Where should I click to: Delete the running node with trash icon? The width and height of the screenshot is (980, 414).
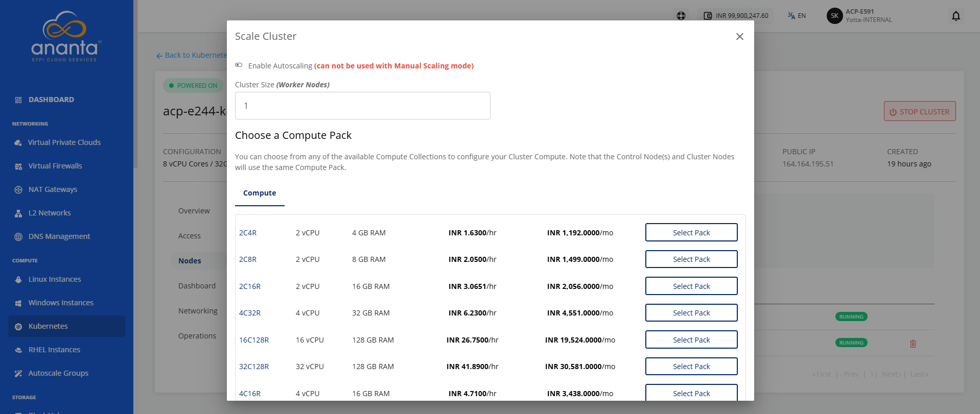[x=913, y=344]
